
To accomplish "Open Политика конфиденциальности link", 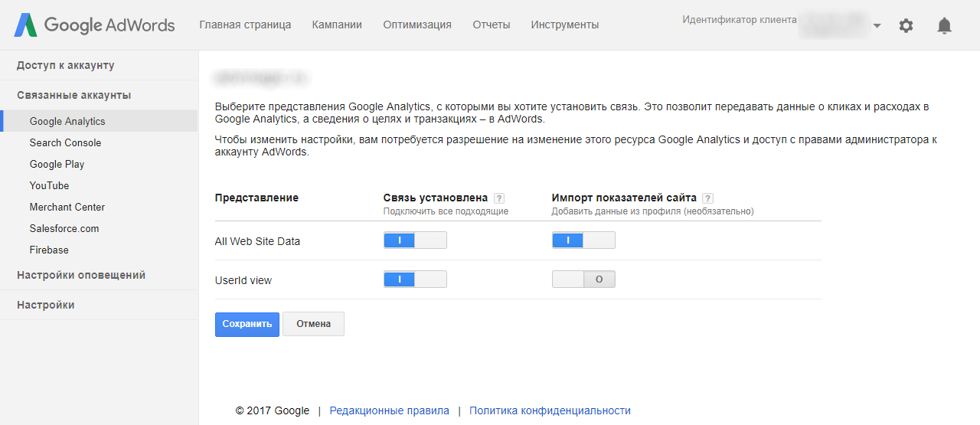I will 550,410.
